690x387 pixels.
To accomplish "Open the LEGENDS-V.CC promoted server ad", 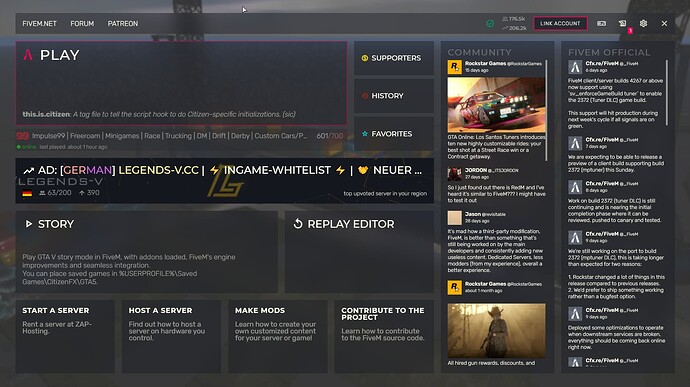I will click(x=224, y=181).
